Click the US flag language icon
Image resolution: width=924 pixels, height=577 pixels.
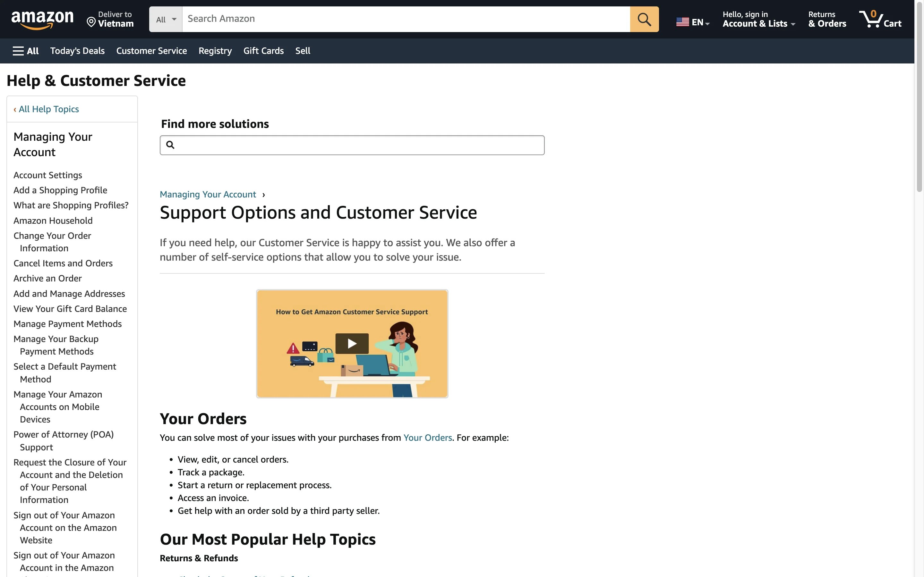coord(682,22)
